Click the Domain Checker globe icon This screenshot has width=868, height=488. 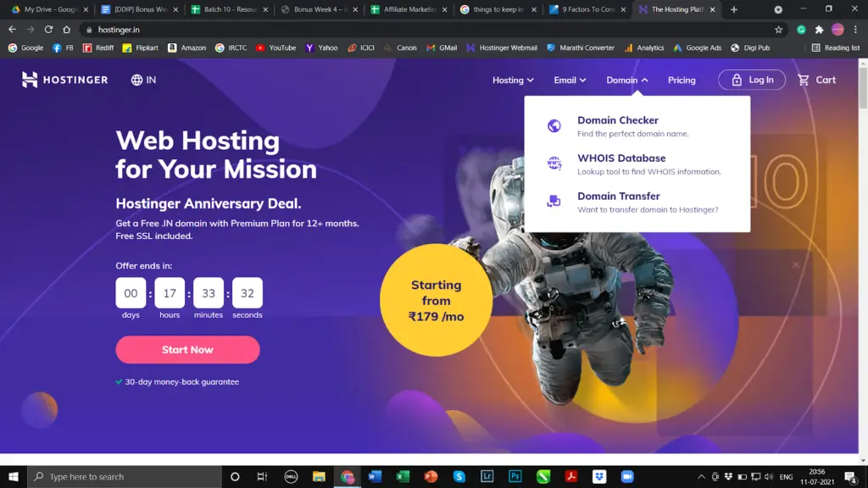(x=554, y=125)
